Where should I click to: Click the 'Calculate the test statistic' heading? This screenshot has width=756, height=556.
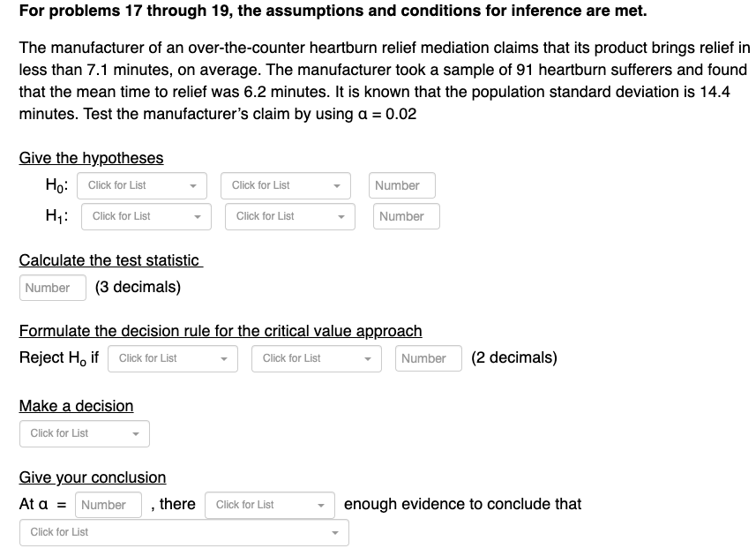pos(110,259)
